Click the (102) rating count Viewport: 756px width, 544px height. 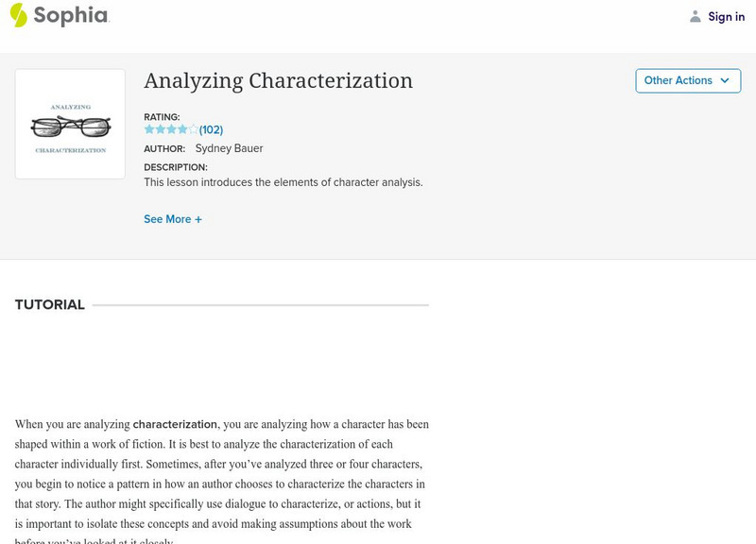tap(211, 129)
